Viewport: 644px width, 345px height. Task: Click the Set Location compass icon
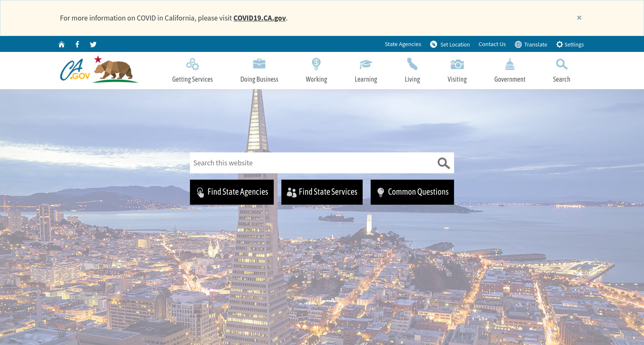pos(434,44)
